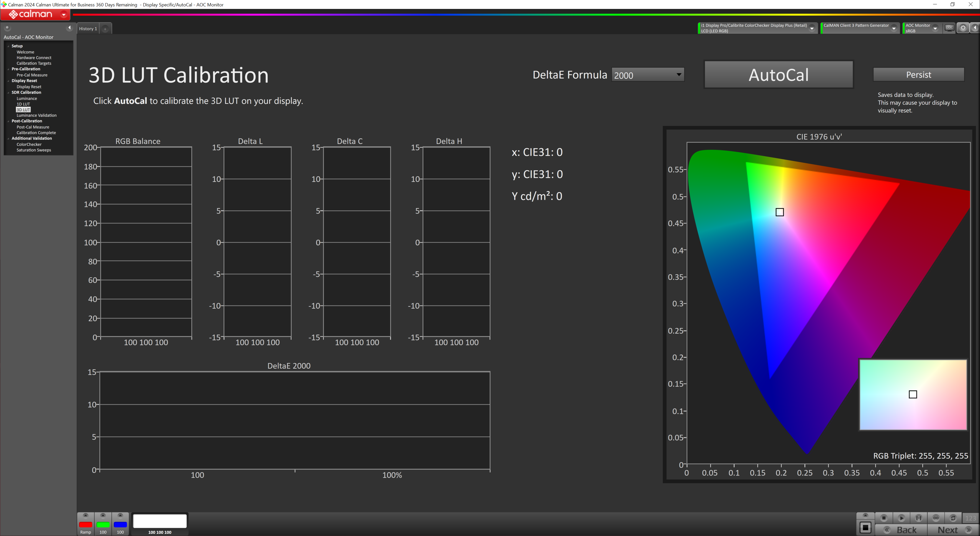Click the Persist button
The width and height of the screenshot is (980, 536).
point(918,74)
